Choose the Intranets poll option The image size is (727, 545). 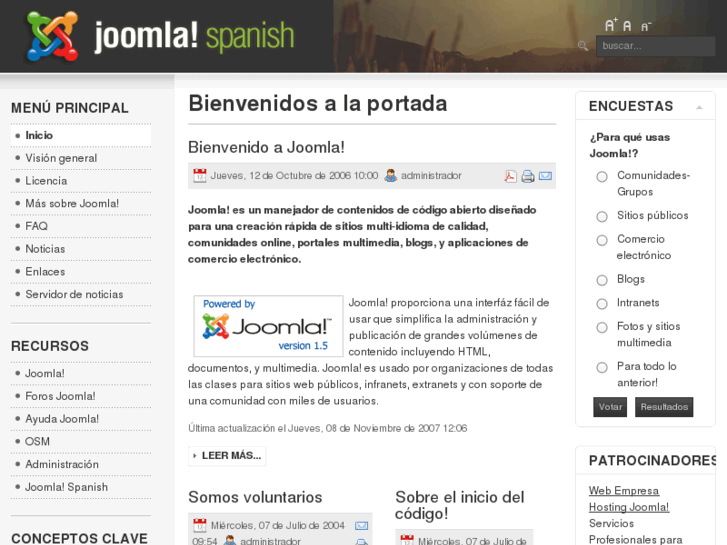[x=602, y=304]
